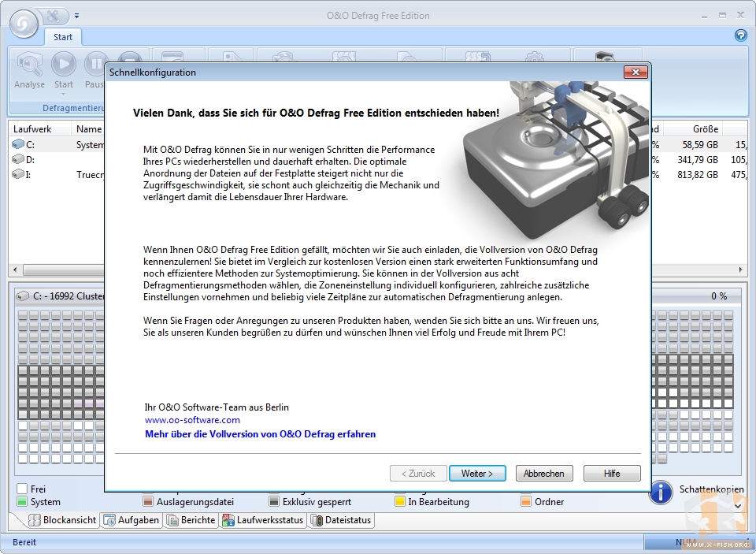Viewport: 756px width, 554px height.
Task: Click the 58,59 GB size cell
Action: pyautogui.click(x=700, y=144)
